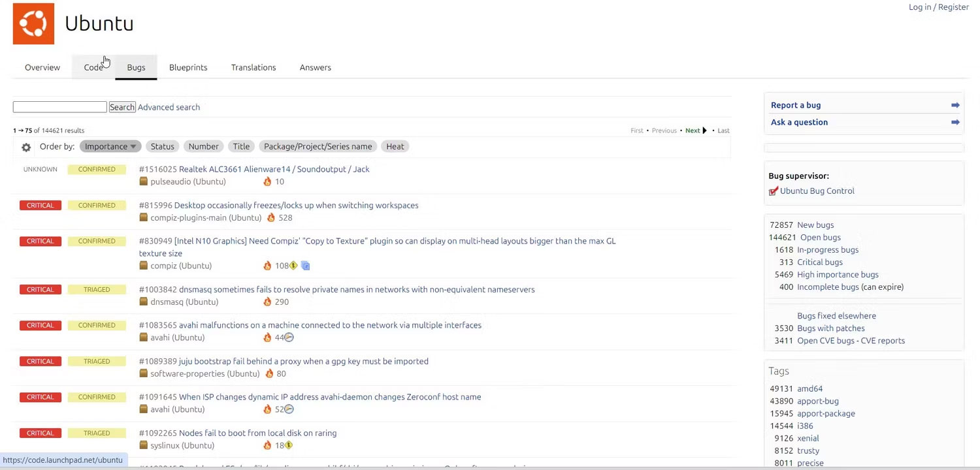View the New bugs list
The image size is (980, 470).
815,225
